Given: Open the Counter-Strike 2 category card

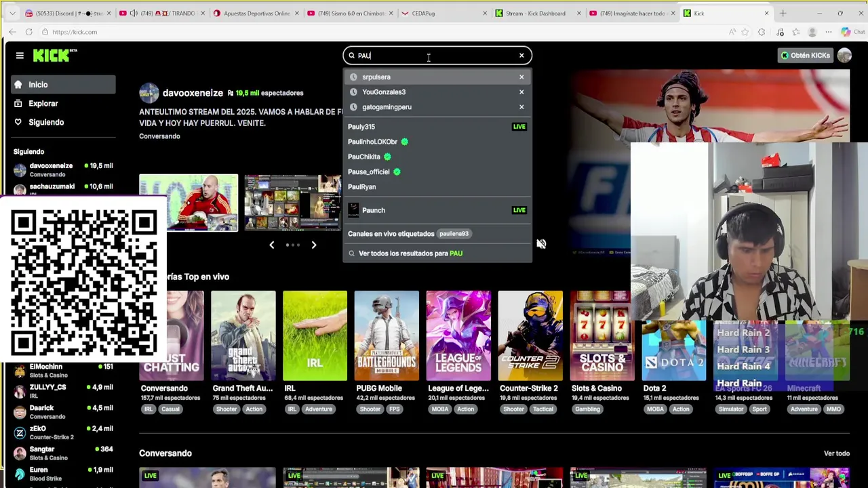Looking at the screenshot, I should 531,336.
